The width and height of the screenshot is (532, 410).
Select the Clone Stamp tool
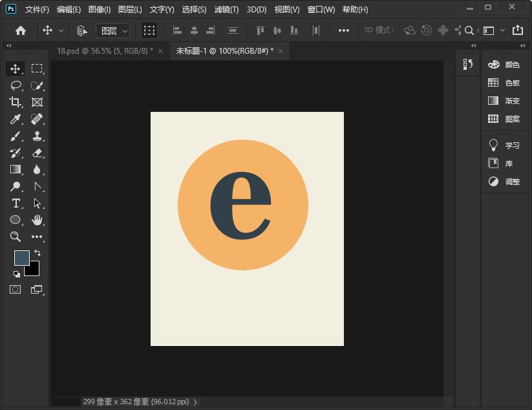pyautogui.click(x=37, y=136)
